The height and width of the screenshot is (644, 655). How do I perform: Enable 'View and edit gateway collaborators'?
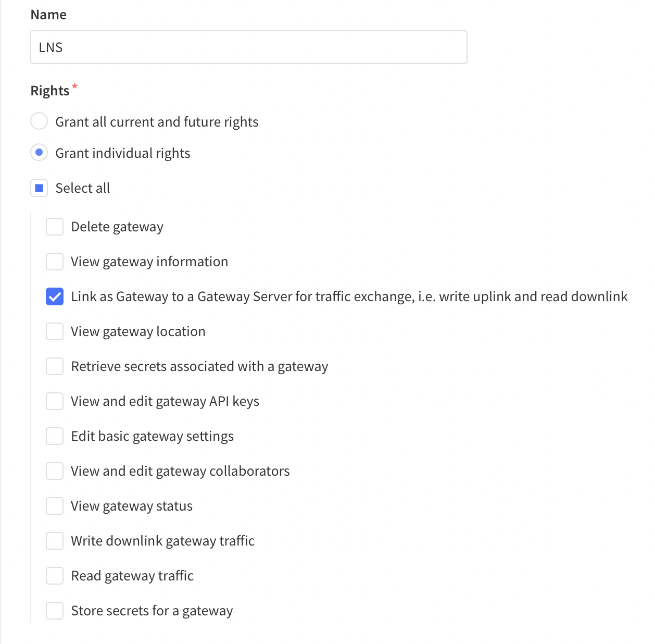54,471
